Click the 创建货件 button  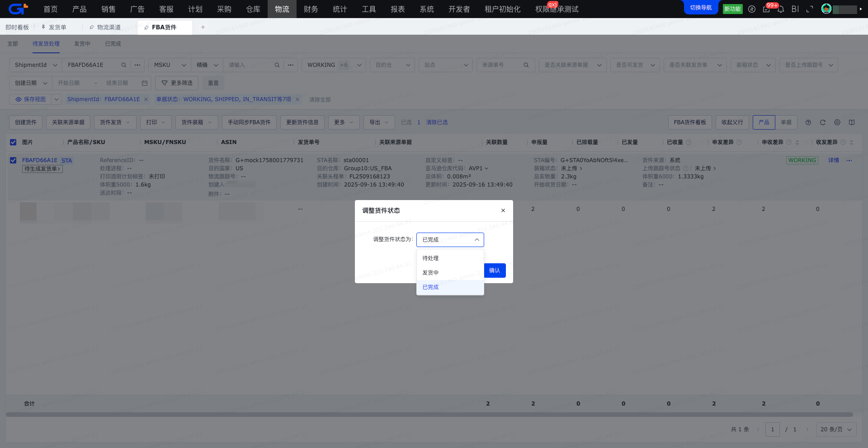point(26,122)
